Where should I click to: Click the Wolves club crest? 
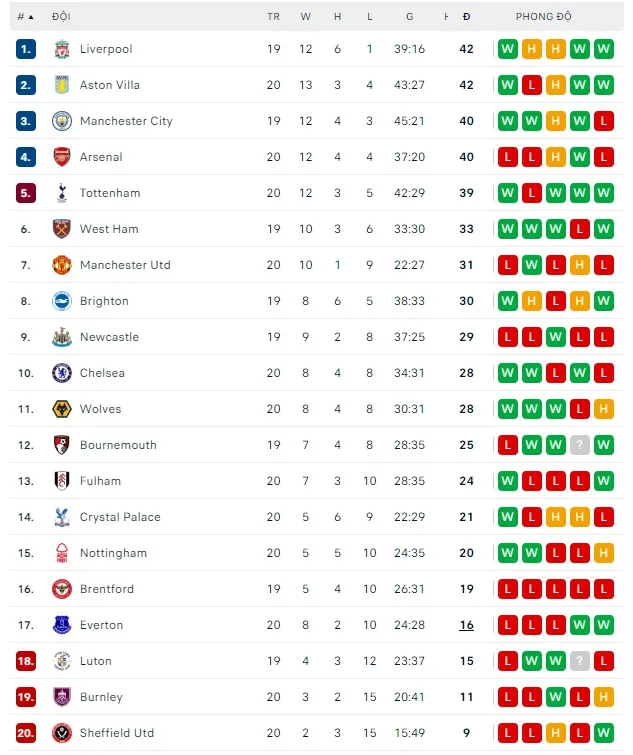pos(62,409)
